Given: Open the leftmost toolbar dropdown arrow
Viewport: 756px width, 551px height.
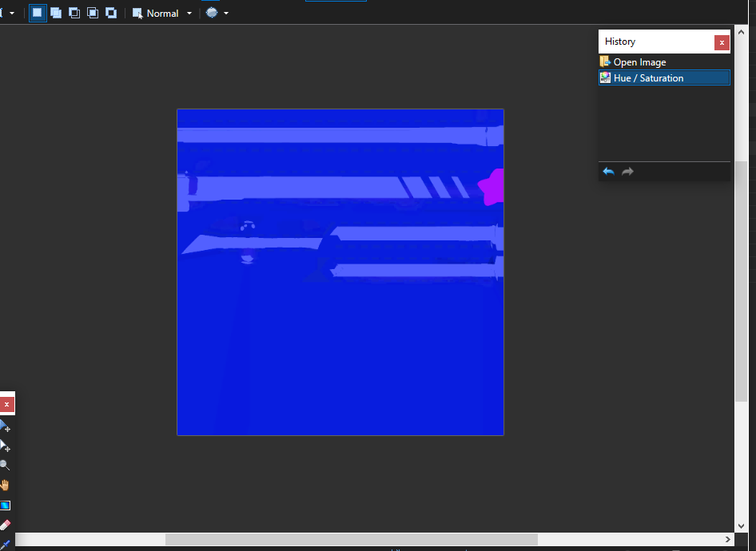Looking at the screenshot, I should point(11,13).
